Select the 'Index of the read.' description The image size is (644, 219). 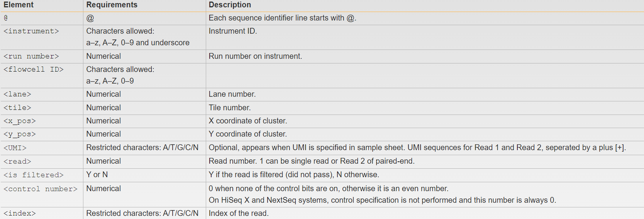click(x=239, y=213)
